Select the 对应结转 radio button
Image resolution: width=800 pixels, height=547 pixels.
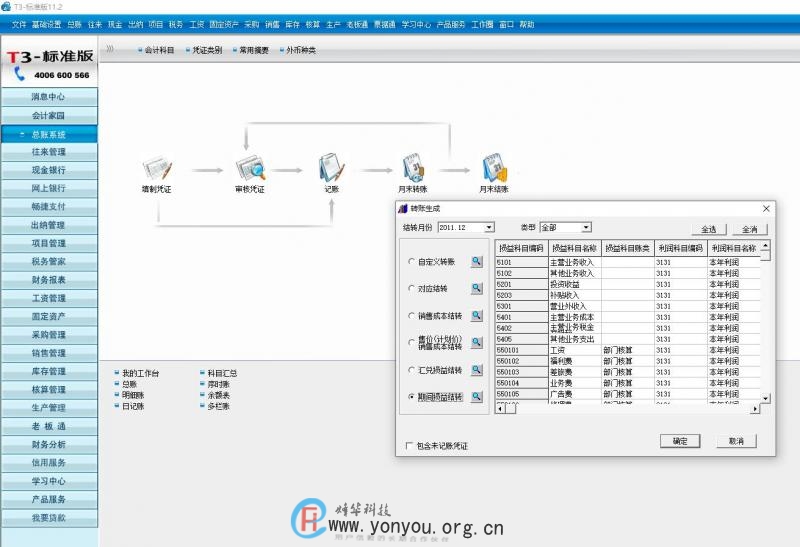tap(411, 288)
